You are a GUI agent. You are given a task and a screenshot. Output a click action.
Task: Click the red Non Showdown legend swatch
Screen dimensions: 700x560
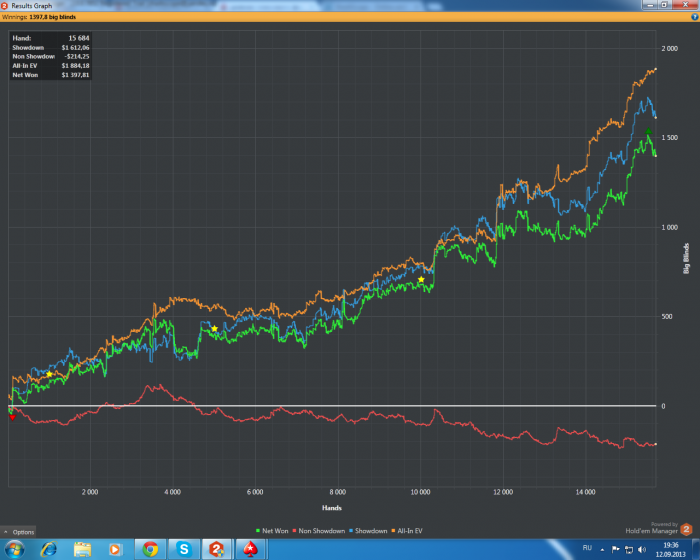295,531
